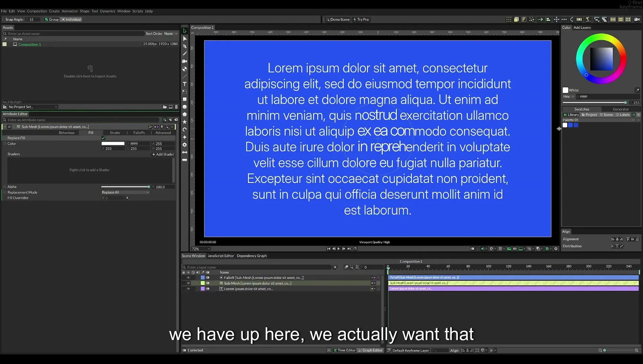This screenshot has height=364, width=643.
Task: Switch to the Stroke tab
Action: pos(115,133)
